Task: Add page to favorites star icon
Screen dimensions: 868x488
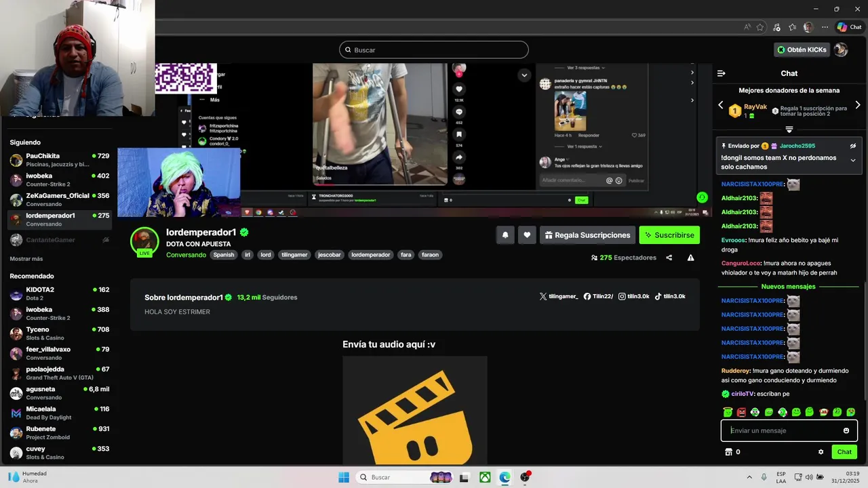Action: pyautogui.click(x=760, y=27)
